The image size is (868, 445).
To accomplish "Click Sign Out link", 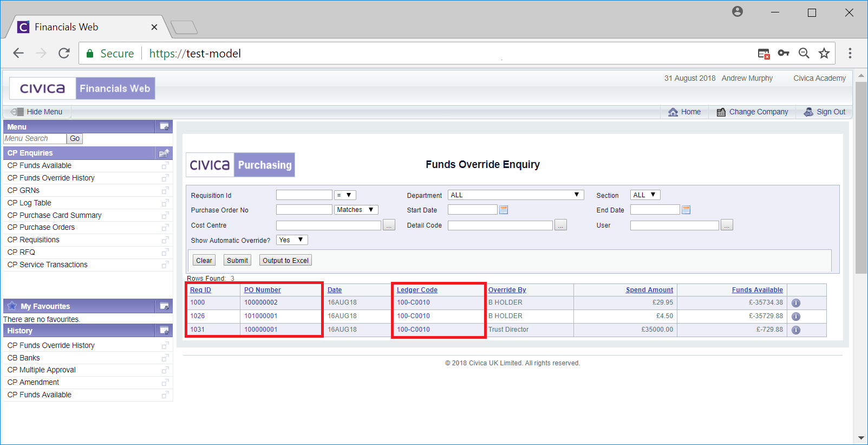I will pos(825,112).
